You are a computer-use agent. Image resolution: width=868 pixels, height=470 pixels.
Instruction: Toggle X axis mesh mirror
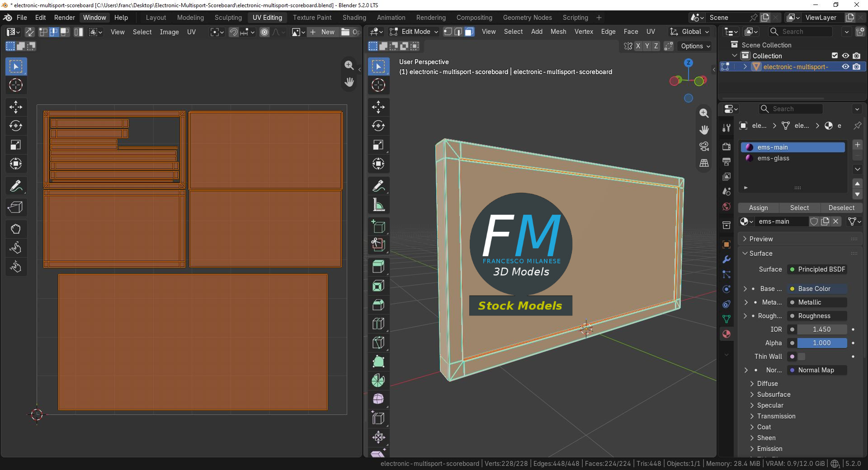pos(638,46)
